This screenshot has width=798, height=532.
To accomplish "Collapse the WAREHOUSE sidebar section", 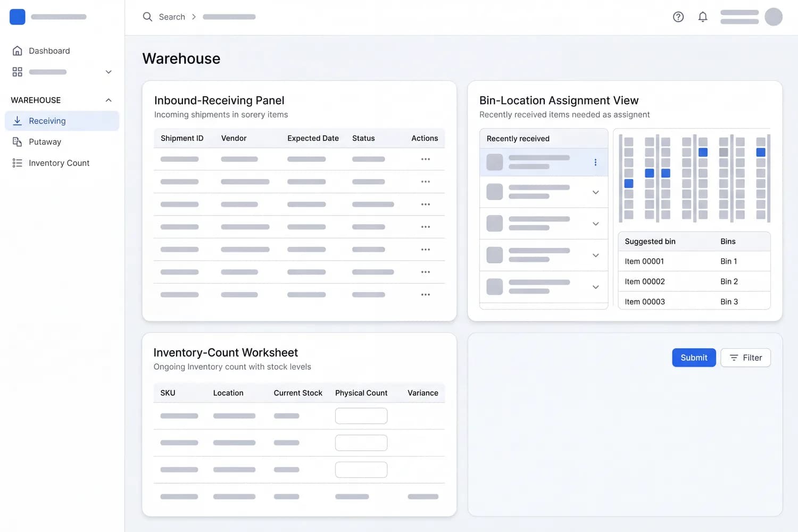I will point(109,100).
